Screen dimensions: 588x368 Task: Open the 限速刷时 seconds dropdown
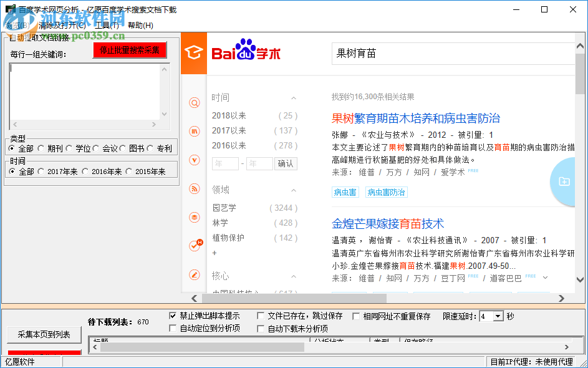click(x=496, y=316)
